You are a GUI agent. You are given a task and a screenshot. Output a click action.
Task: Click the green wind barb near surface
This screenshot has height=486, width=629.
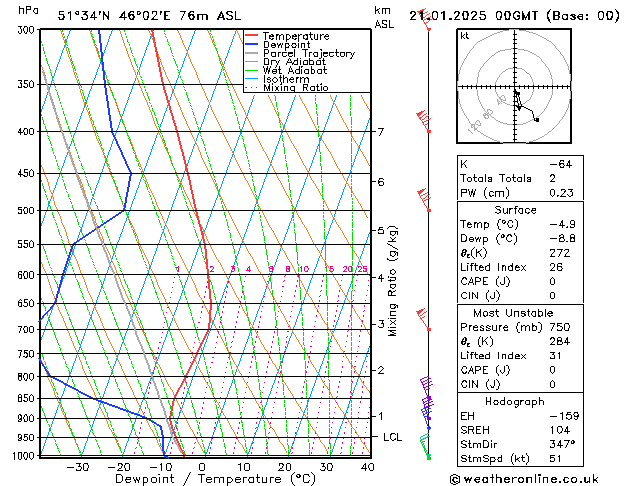tap(425, 446)
